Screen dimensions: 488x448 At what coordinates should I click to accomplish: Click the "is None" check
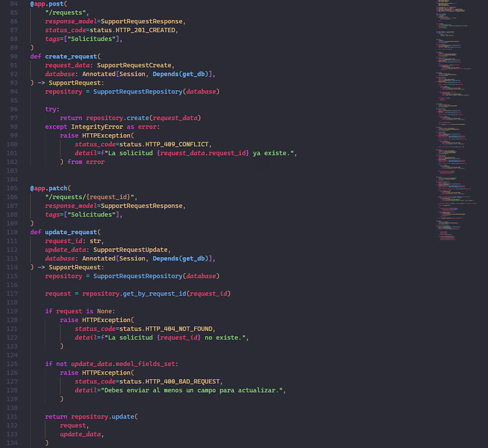[99, 311]
